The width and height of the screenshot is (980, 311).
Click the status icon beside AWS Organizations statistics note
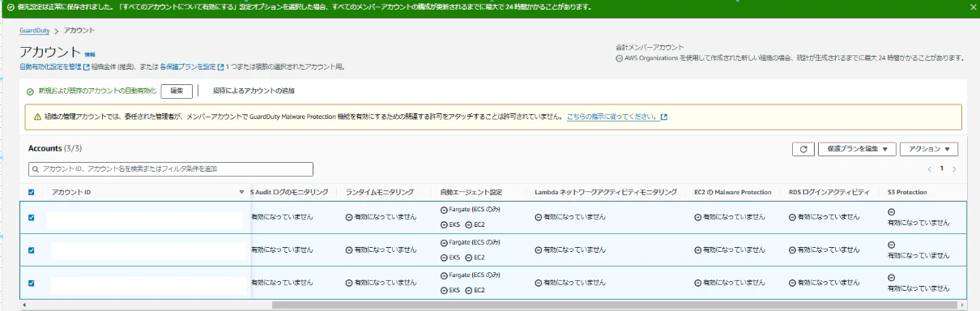tap(620, 58)
